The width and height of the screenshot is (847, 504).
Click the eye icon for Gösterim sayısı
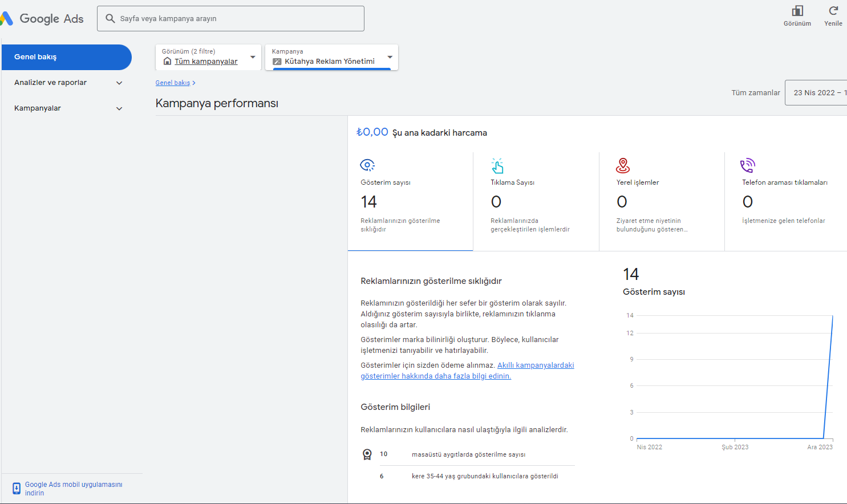(367, 165)
